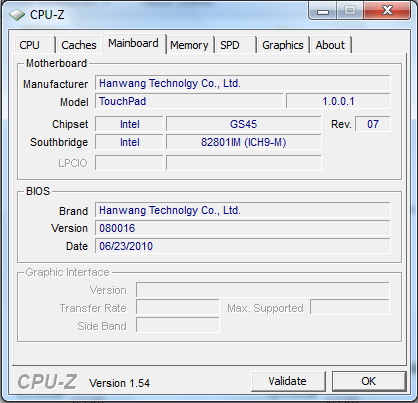Open the Graphics tab
The width and height of the screenshot is (418, 403).
[x=283, y=45]
